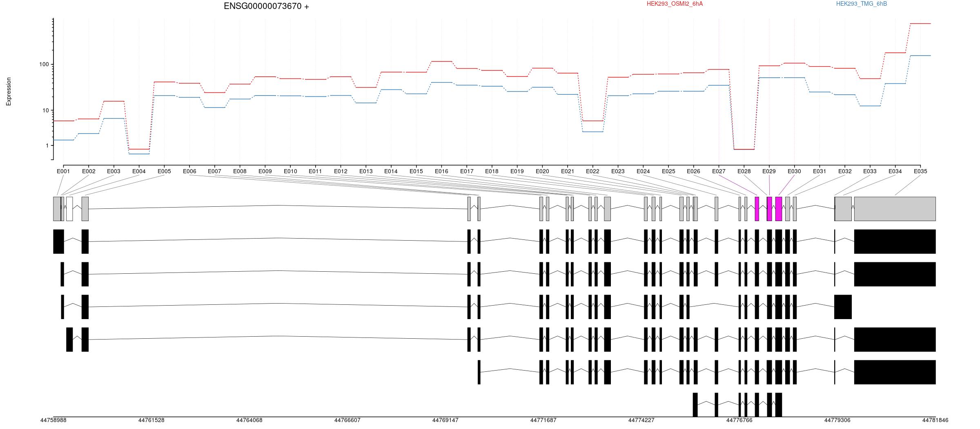Click genomic coordinate 44766607
Viewport: 980px width, 429px height.
(347, 420)
